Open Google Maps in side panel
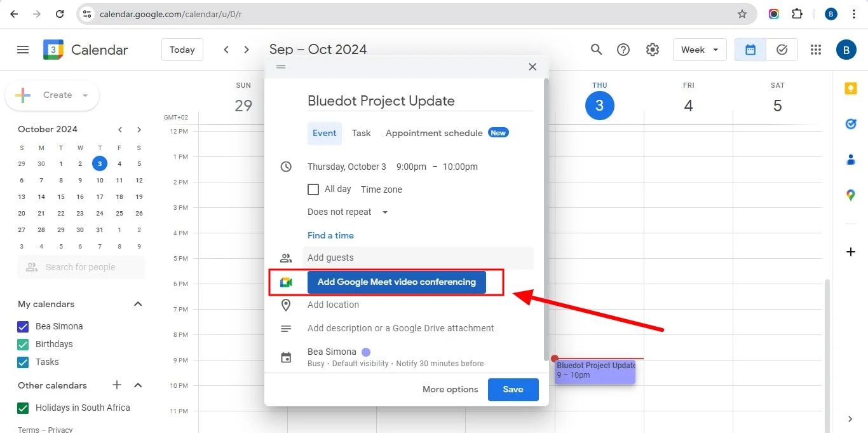The image size is (868, 433). 851,195
